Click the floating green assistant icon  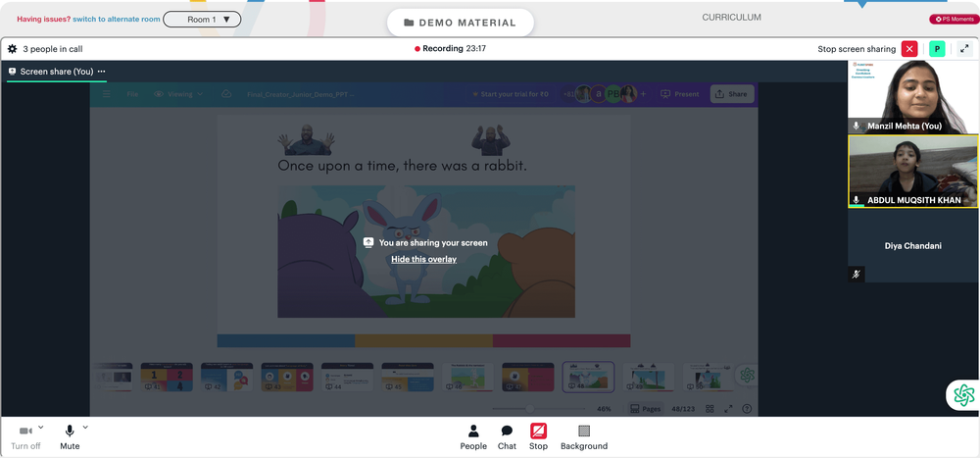(963, 395)
